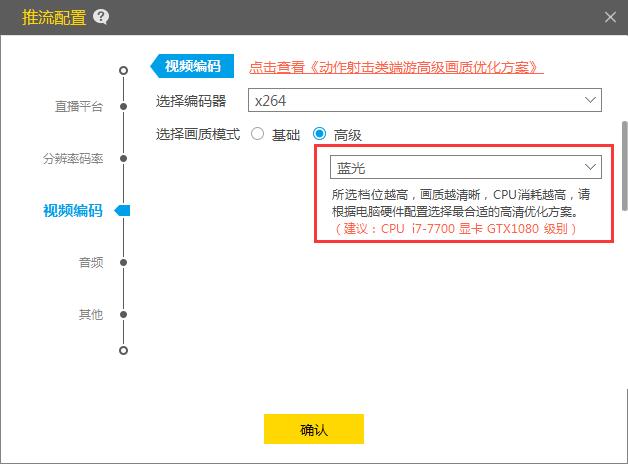The height and width of the screenshot is (464, 628).
Task: Click the bottom hollow circle of timeline
Action: tap(123, 351)
